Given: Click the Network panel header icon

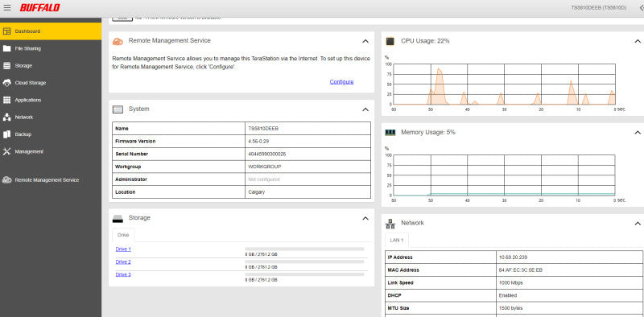Looking at the screenshot, I should pyautogui.click(x=390, y=224).
